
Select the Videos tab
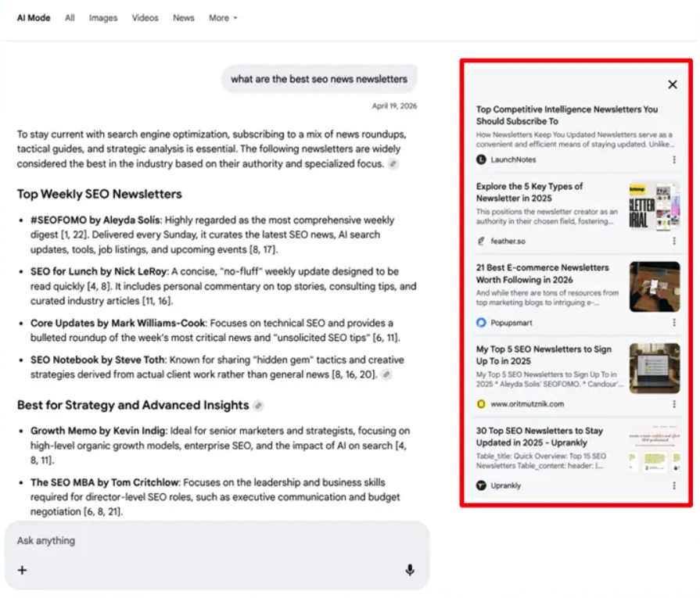(145, 18)
